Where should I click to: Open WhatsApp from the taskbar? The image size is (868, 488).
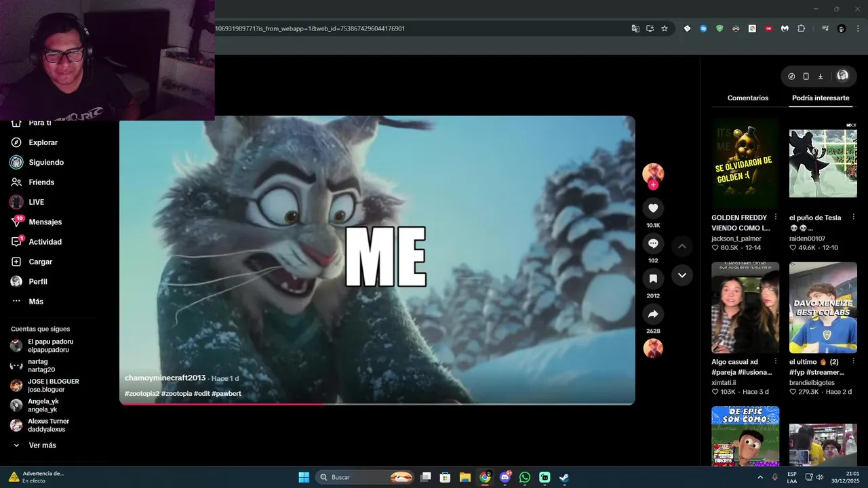pyautogui.click(x=525, y=477)
